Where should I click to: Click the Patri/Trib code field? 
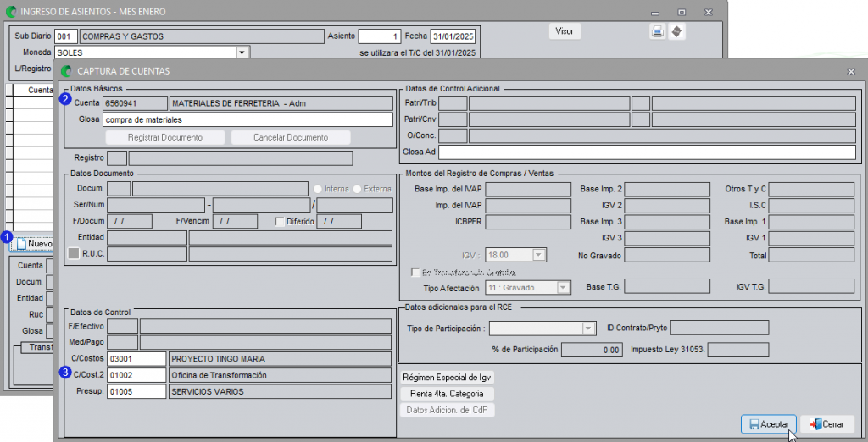click(x=453, y=103)
